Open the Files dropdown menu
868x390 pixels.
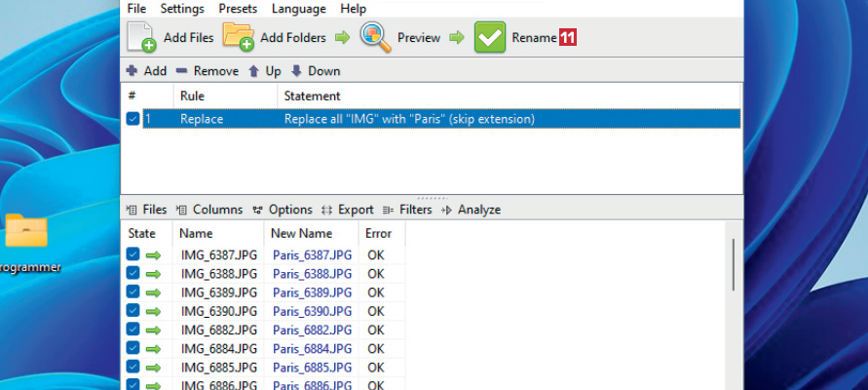coord(147,210)
